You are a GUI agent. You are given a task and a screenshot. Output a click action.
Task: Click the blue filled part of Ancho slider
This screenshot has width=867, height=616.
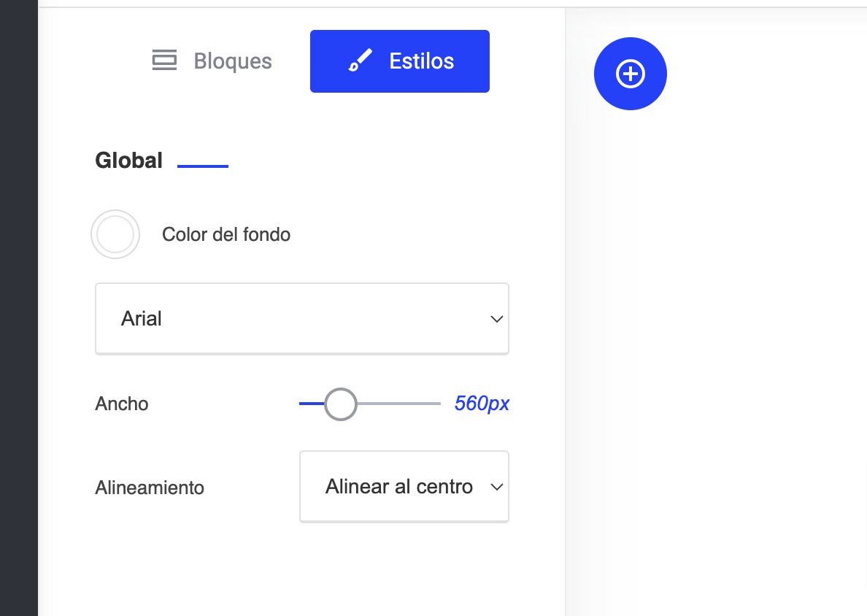click(310, 404)
